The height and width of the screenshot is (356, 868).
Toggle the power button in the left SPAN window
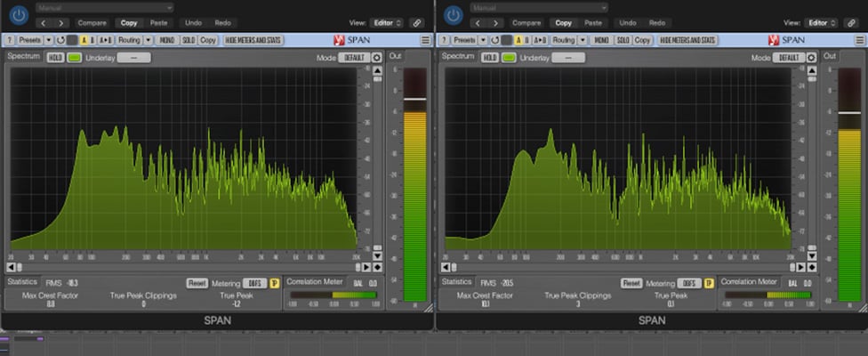click(x=19, y=15)
